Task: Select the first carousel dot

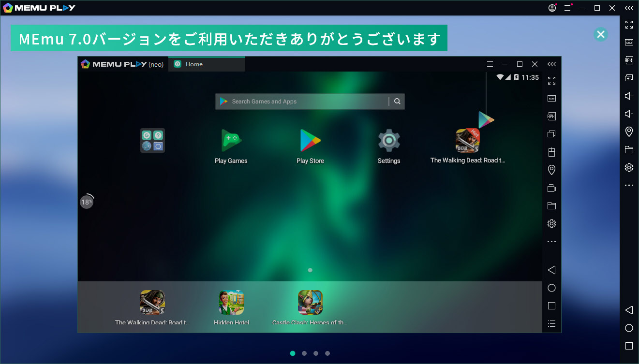Action: tap(293, 353)
